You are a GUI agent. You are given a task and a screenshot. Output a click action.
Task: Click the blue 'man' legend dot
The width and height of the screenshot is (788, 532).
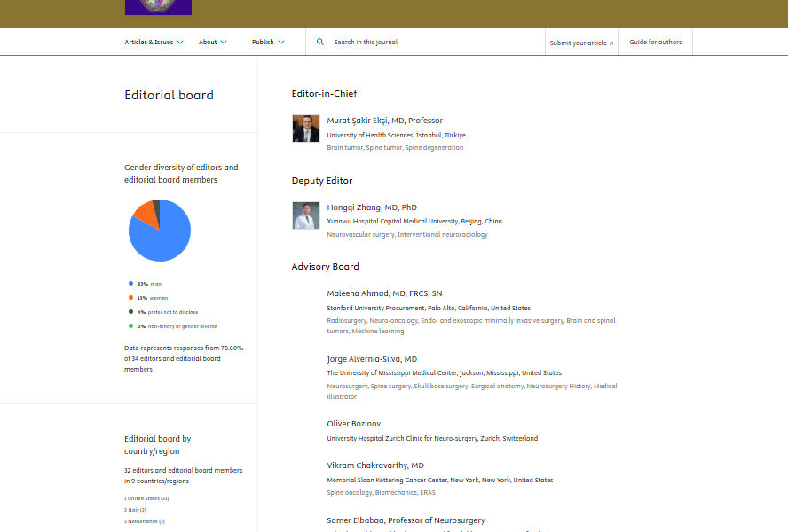(x=130, y=283)
